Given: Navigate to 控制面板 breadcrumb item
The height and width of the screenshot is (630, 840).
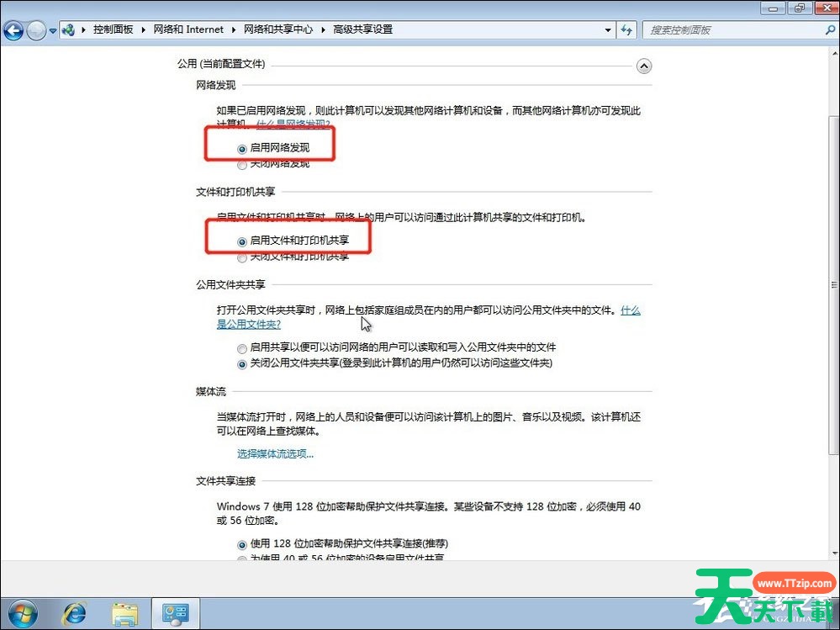Looking at the screenshot, I should click(113, 29).
